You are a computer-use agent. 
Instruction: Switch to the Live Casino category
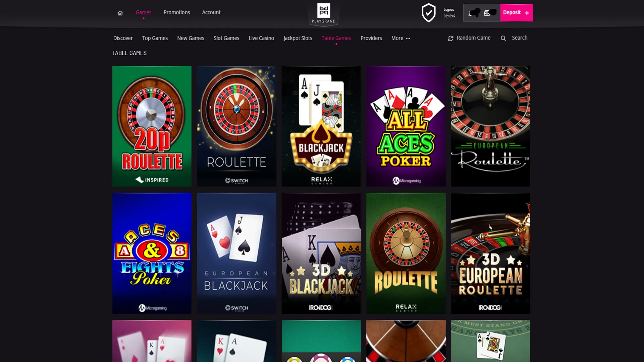coord(261,38)
